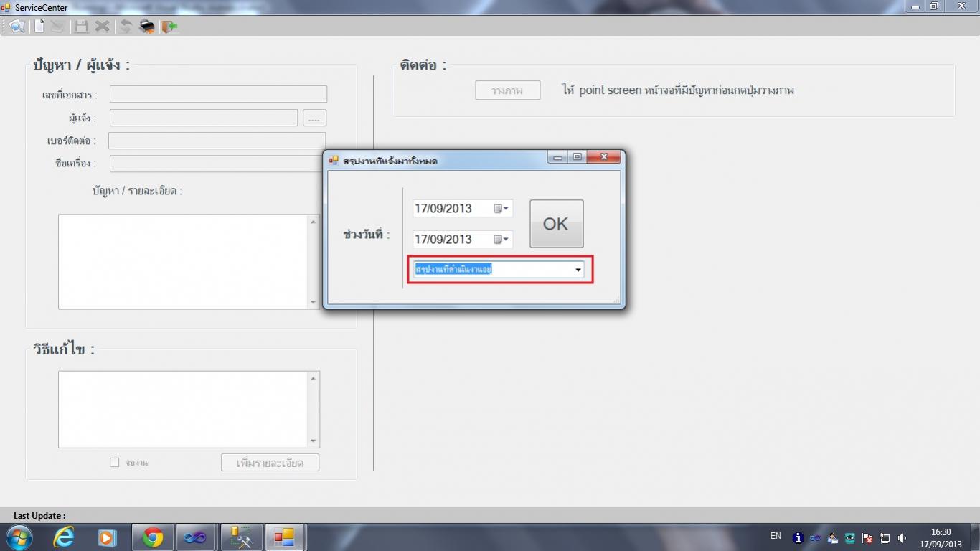This screenshot has height=551, width=980.
Task: Click the เลขที่เอกสาร input field
Action: 218,94
